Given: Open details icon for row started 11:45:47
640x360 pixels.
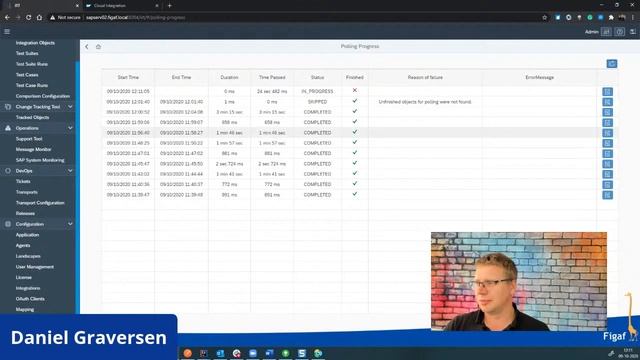Looking at the screenshot, I should coord(607,164).
